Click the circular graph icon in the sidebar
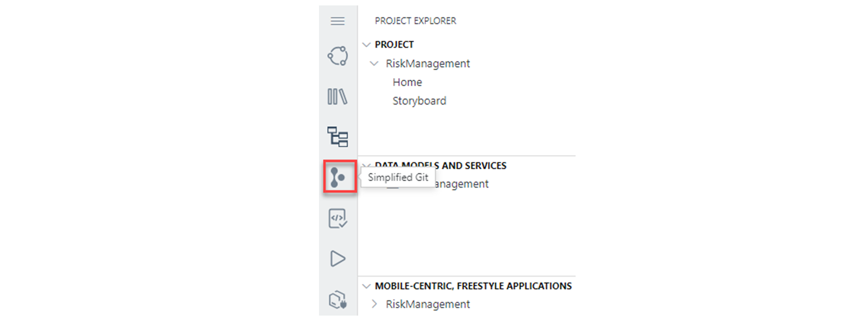 tap(337, 56)
